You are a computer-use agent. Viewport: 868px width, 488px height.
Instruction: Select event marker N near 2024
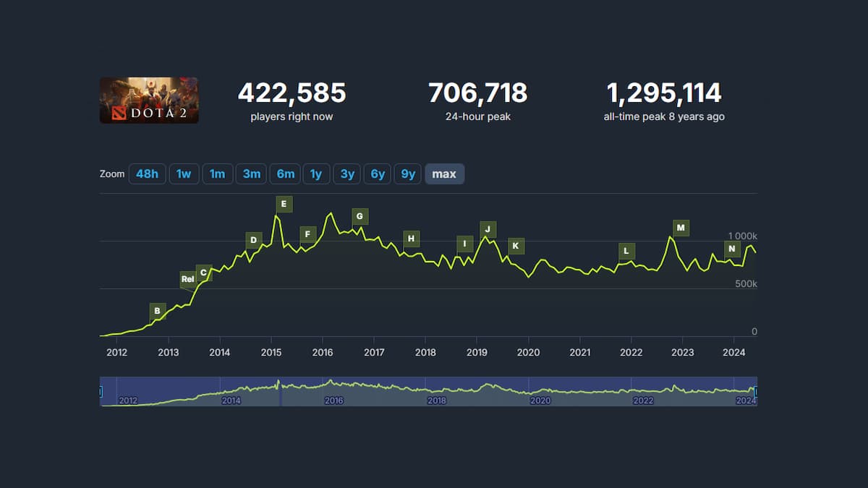pos(732,249)
